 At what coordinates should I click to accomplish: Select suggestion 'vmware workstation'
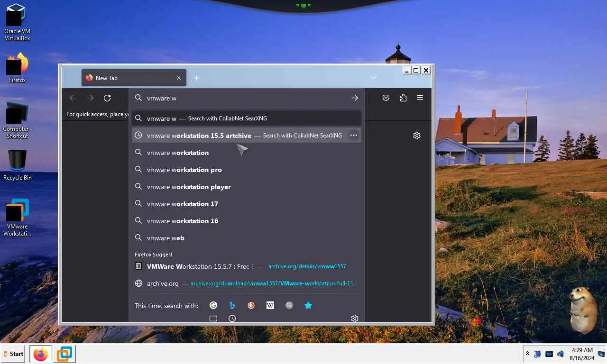click(247, 153)
